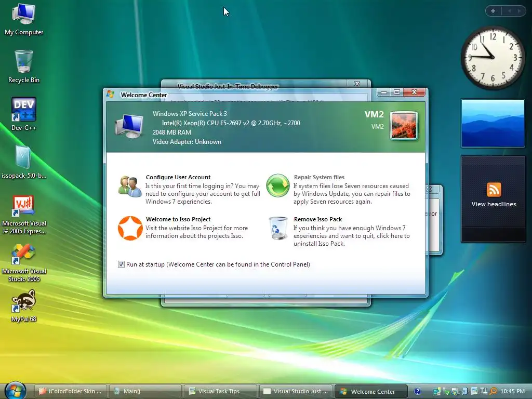Click the Configure User Account people icon

point(130,187)
